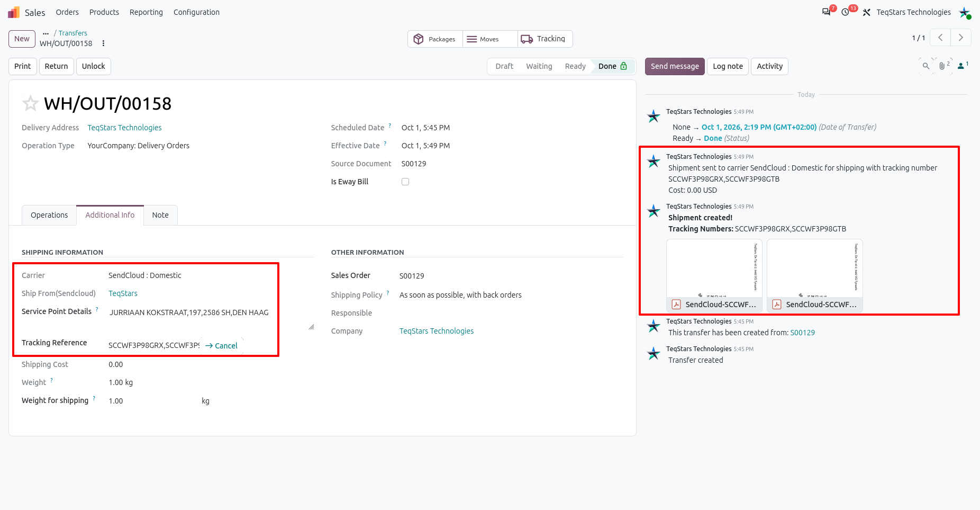This screenshot has height=510, width=980.
Task: Open the second SendCloud-SCCWF label attachment
Action: coord(815,275)
